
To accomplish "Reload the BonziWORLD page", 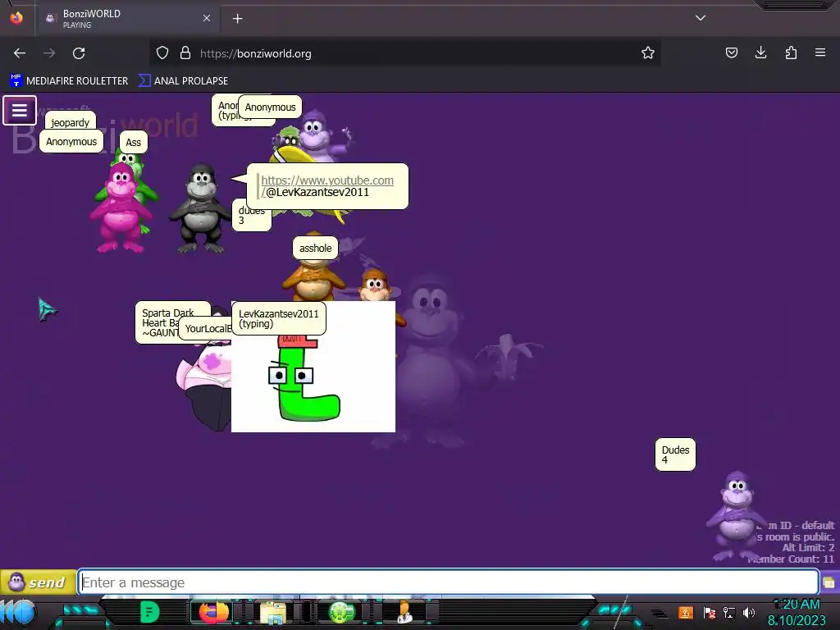I will tap(79, 53).
